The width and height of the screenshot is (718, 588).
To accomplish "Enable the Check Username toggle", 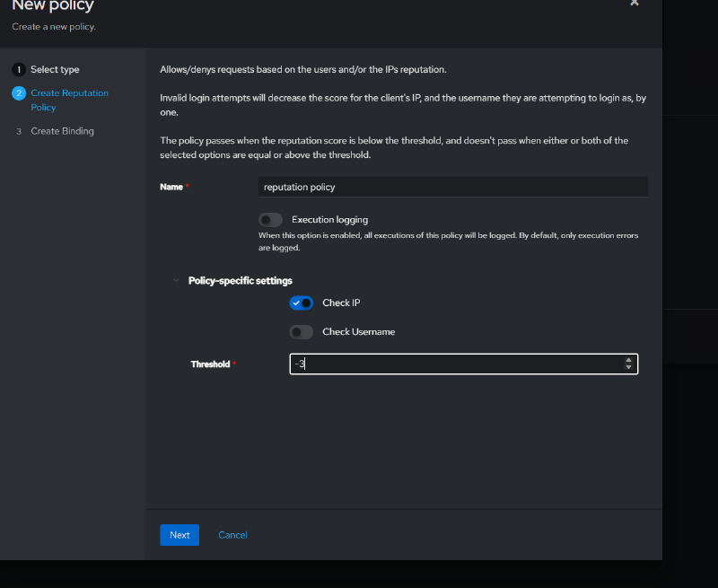I will [302, 332].
